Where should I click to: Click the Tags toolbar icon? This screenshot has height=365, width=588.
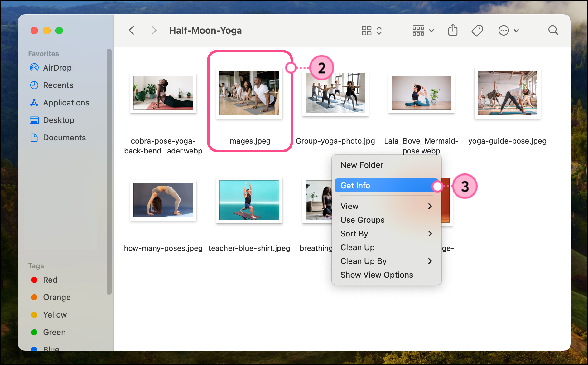coord(477,31)
